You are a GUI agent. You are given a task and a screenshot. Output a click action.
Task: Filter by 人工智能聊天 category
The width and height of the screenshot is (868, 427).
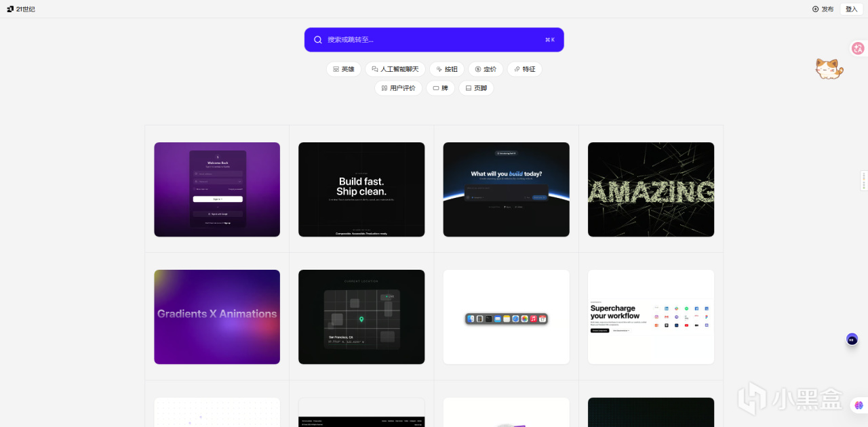tap(395, 69)
